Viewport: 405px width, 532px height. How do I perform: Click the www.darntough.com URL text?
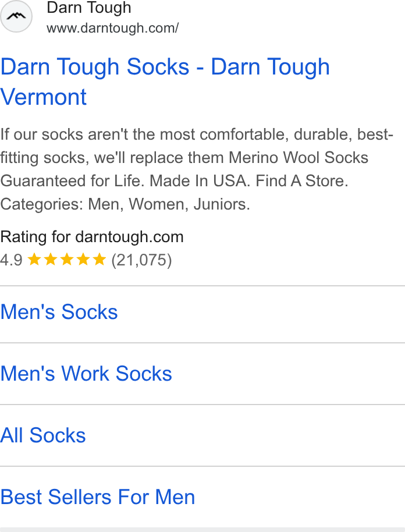click(x=113, y=28)
